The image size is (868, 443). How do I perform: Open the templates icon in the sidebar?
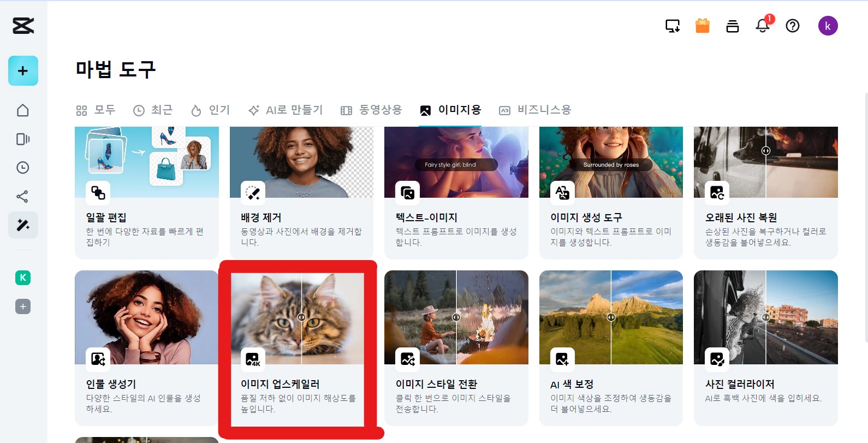tap(23, 139)
